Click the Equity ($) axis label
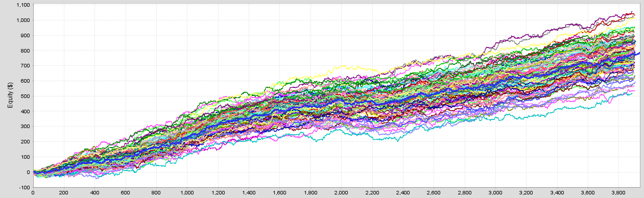This screenshot has width=644, height=198. click(x=10, y=96)
